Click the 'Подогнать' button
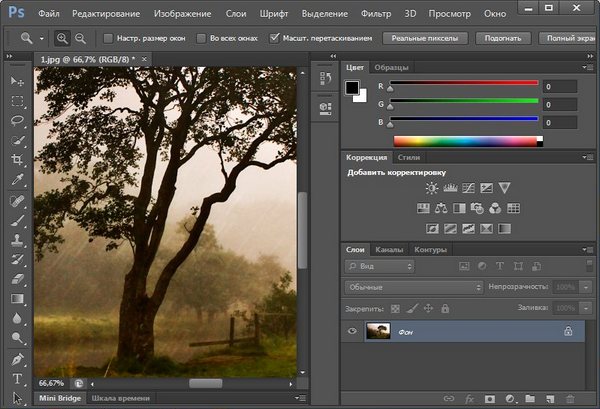The image size is (600, 409). 500,38
